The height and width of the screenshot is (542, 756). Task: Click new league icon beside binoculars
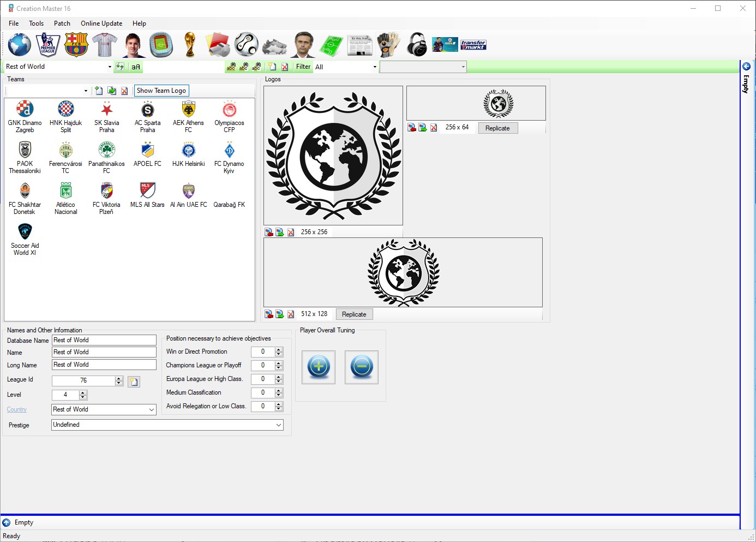click(272, 67)
